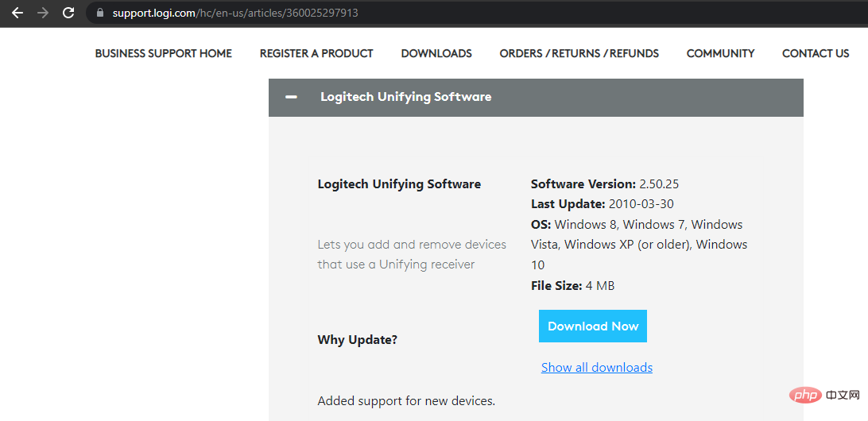Click the Download Now button
This screenshot has width=868, height=421.
(593, 326)
